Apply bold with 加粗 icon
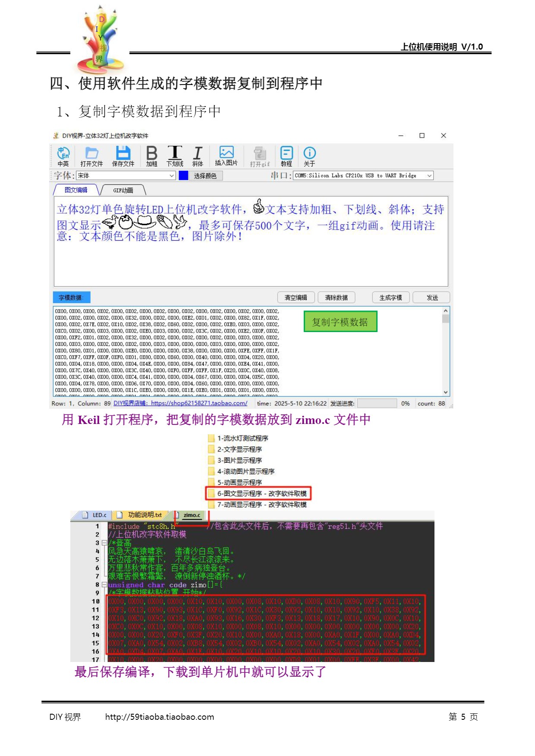 151,156
